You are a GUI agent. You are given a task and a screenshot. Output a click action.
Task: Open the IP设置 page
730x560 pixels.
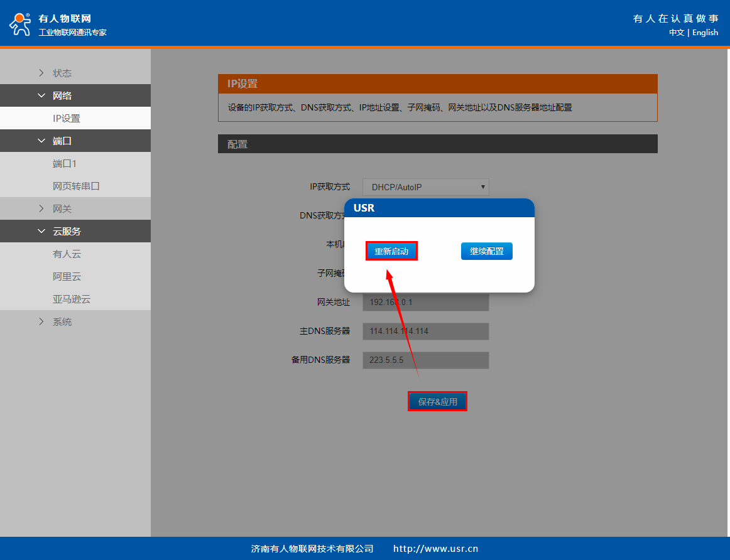tap(66, 119)
